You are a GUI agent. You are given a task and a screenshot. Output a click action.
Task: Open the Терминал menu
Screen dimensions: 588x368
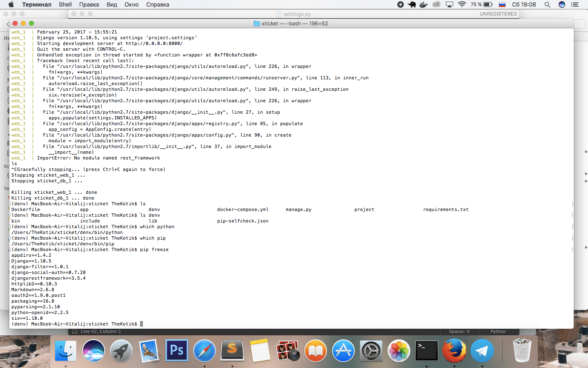pos(37,4)
